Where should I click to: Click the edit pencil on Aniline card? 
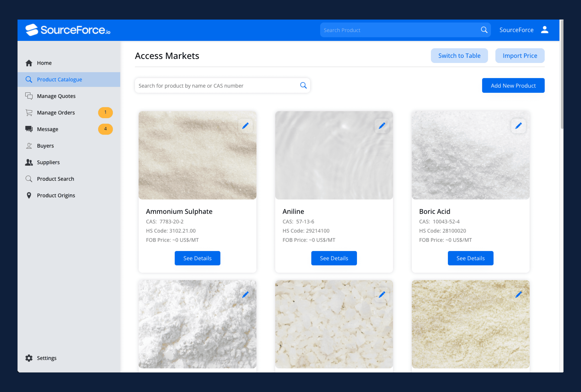[382, 126]
